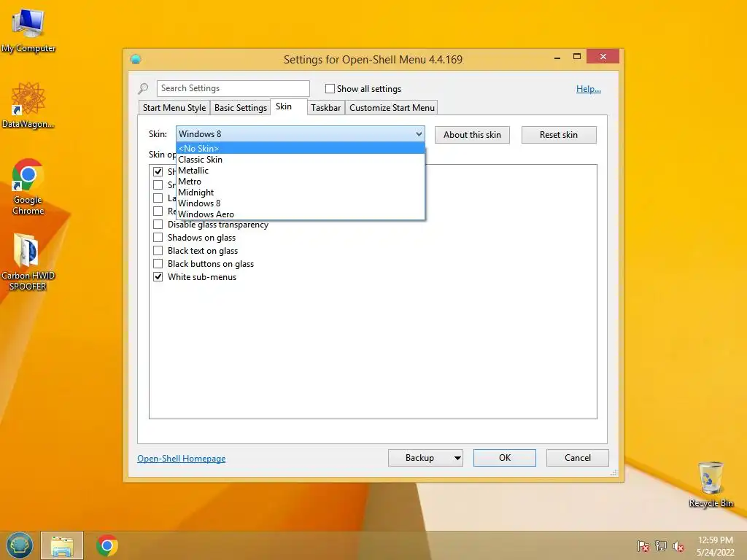The width and height of the screenshot is (747, 560).
Task: Minimize the Open-Shell settings window
Action: point(557,57)
